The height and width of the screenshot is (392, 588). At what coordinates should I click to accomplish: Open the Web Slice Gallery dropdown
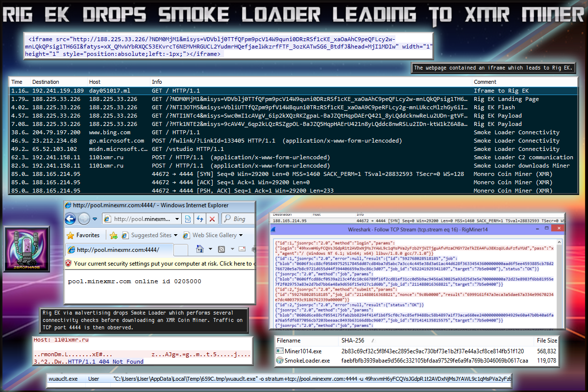[x=240, y=235]
